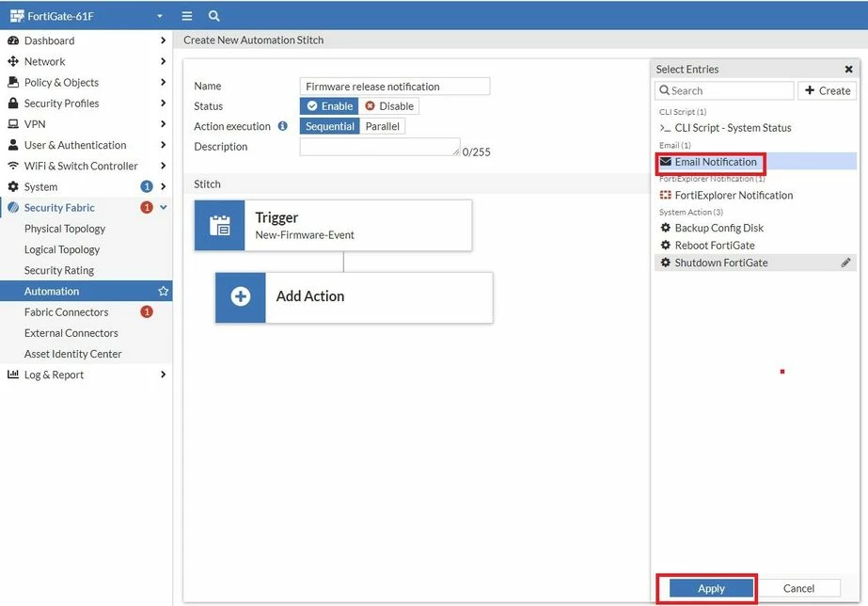Screen dimensions: 868x606
Task: Click the Reboot FortiGate gear icon
Action: (x=666, y=245)
